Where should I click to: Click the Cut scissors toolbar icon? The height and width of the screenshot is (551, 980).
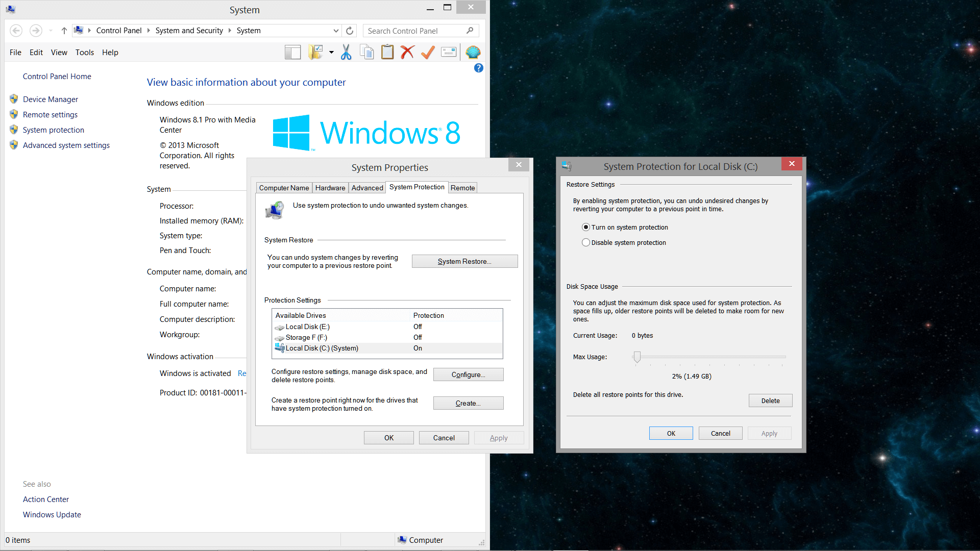pyautogui.click(x=346, y=52)
